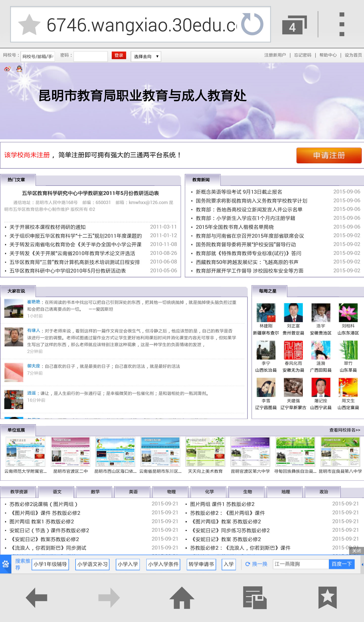
Task: Tap the bookmark star in address bar
Action: tap(29, 25)
